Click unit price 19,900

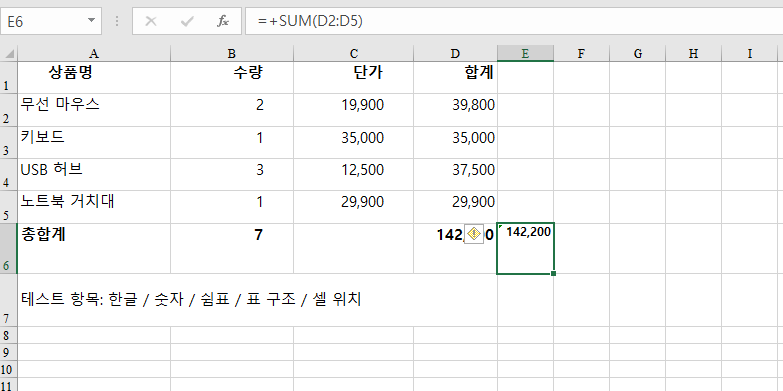(354, 110)
